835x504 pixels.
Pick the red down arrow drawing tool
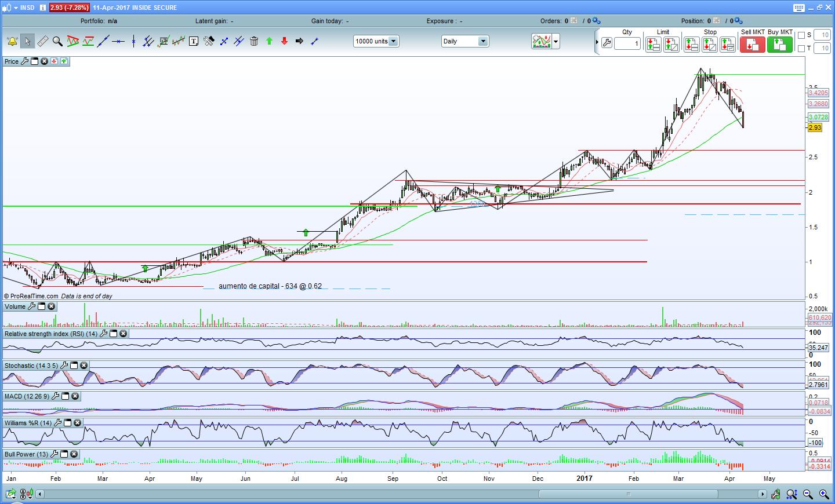click(284, 41)
